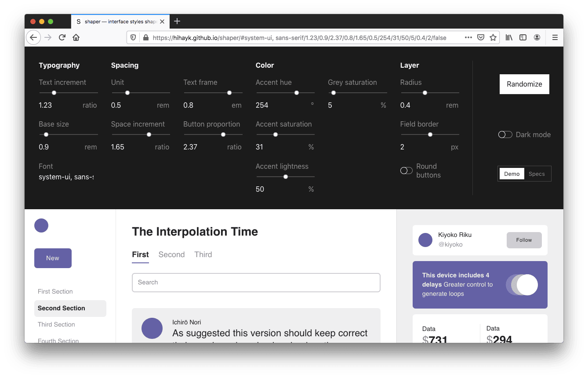The width and height of the screenshot is (588, 378).
Task: Open Second Section in sidebar
Action: 70,308
